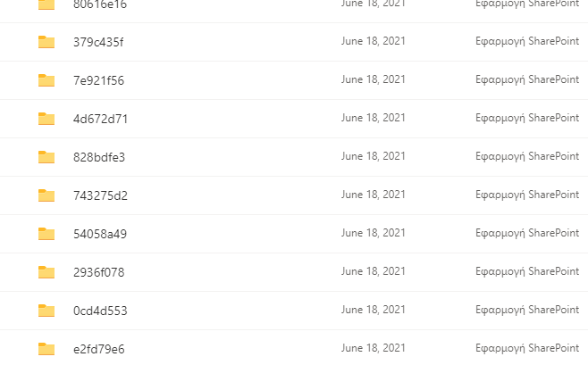Select the folder icon beside 54058a49

46,234
